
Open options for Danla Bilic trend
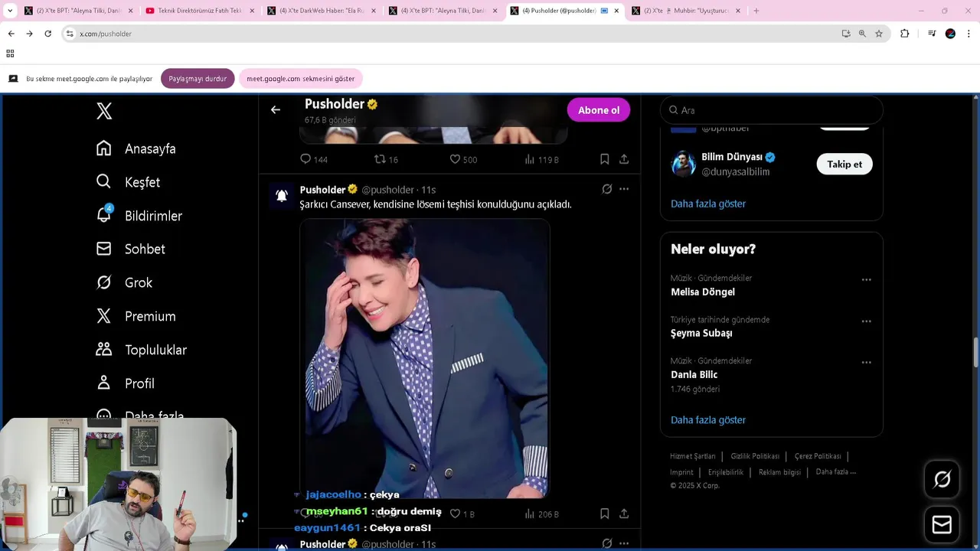[x=866, y=363]
